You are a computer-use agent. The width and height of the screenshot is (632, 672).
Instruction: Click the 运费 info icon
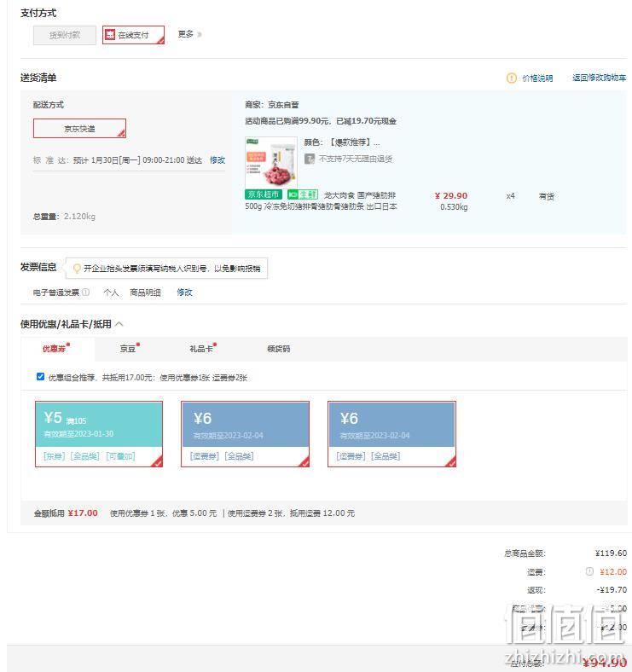589,571
